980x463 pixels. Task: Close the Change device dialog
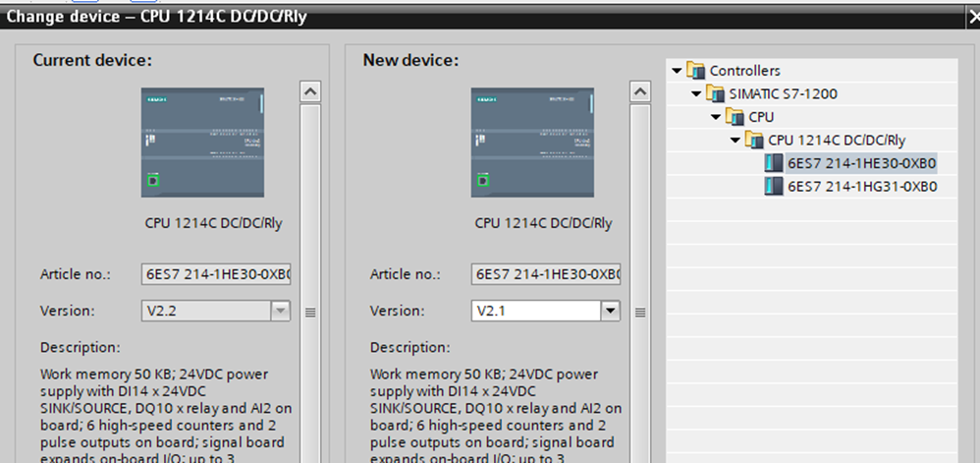tap(973, 17)
